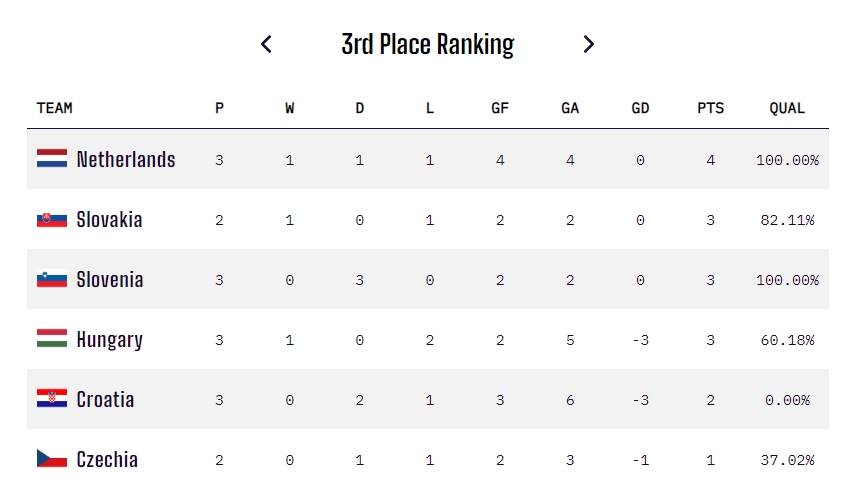Click the TEAM column header
850x487 pixels.
point(55,108)
